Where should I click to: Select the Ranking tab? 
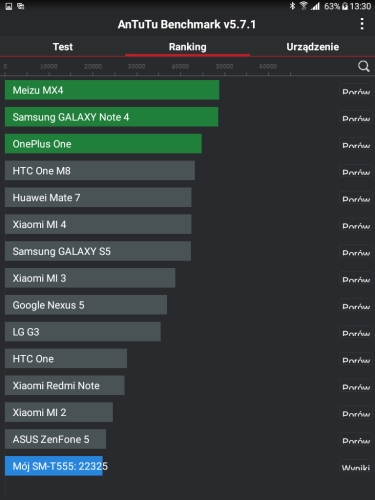point(187,47)
